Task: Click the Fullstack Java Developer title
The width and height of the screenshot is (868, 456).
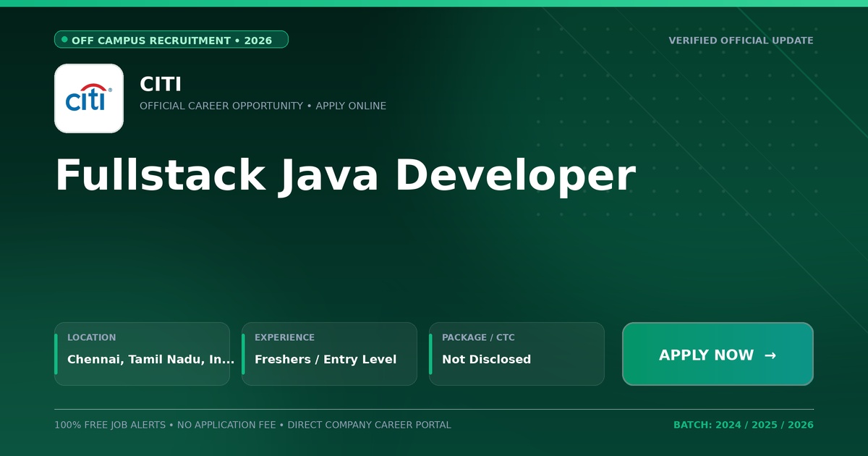Action: pyautogui.click(x=345, y=176)
